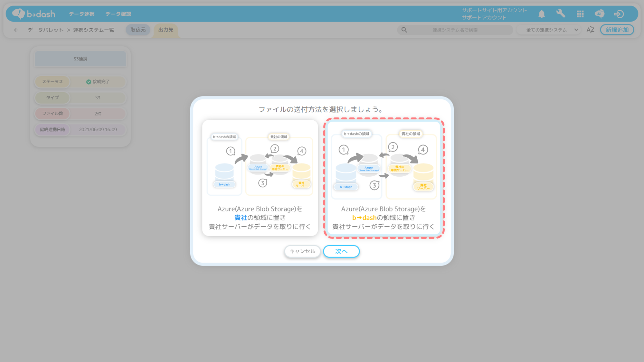Click the search magnifier icon
Viewport: 644px width, 362px height.
click(x=404, y=30)
